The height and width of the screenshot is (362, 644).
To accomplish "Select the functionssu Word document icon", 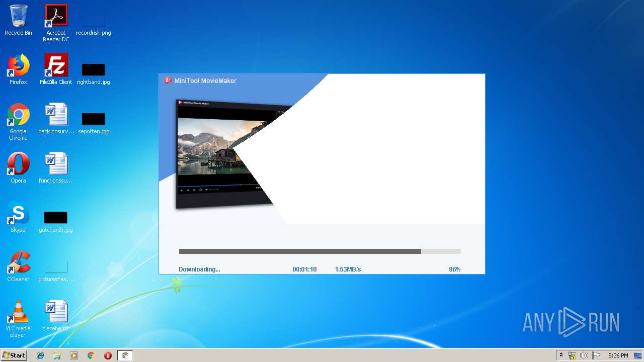I will pyautogui.click(x=56, y=168).
